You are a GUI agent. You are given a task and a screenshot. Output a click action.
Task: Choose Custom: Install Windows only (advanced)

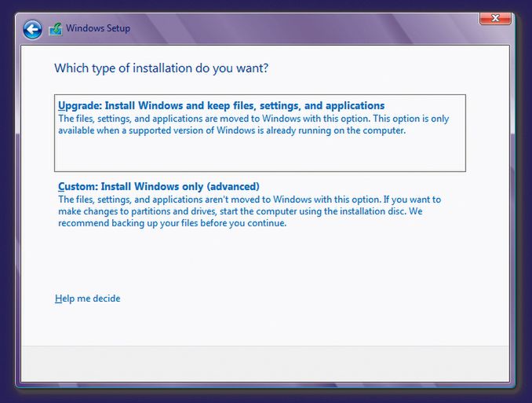coord(159,186)
